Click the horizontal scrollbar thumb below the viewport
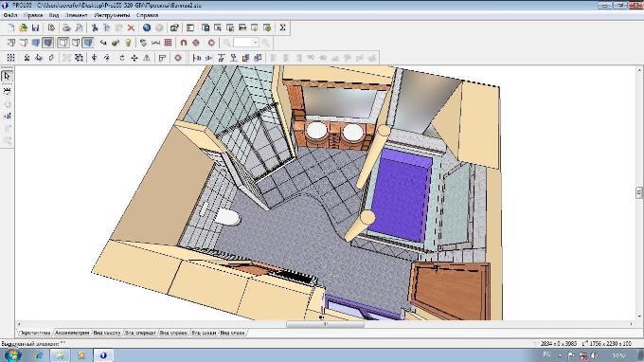 325,324
